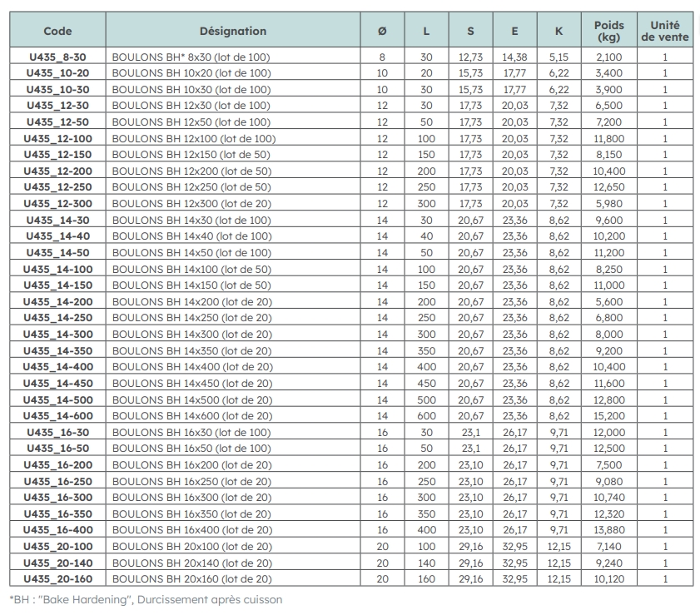Click product code U435_12-300
Viewport: 700px width, 615px height.
point(57,204)
